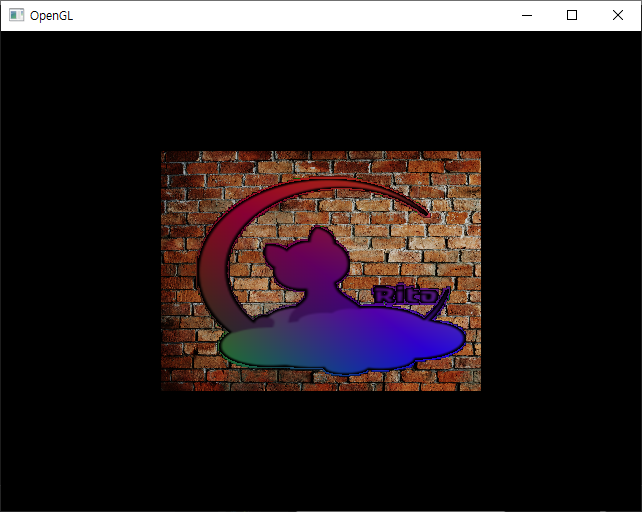Click the OpenGL title text
Viewport: 642px width, 512px height.
(52, 16)
